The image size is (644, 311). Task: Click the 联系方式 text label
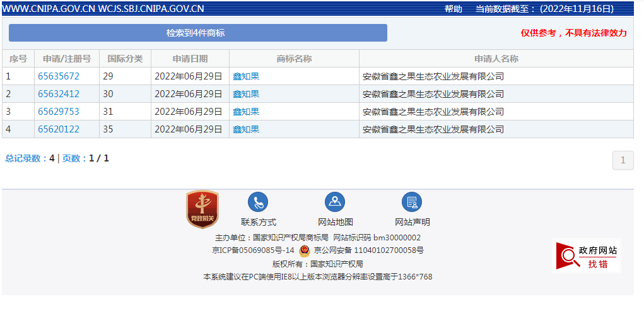(x=259, y=222)
